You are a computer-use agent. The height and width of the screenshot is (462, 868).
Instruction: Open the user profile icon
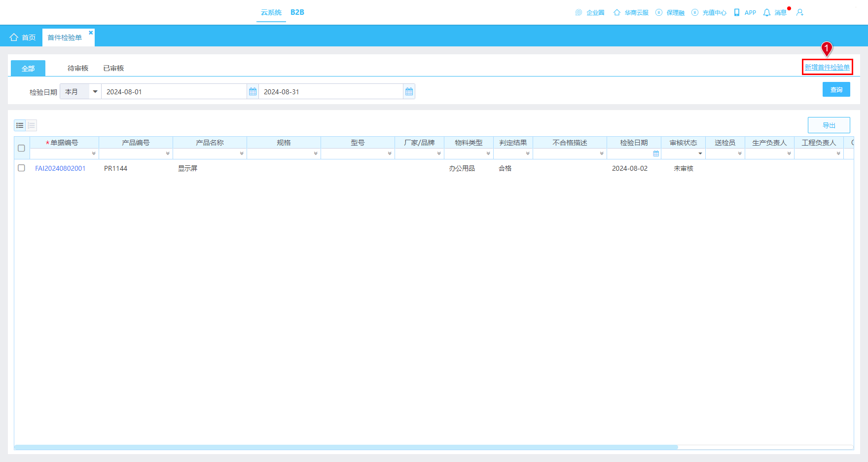(x=800, y=12)
